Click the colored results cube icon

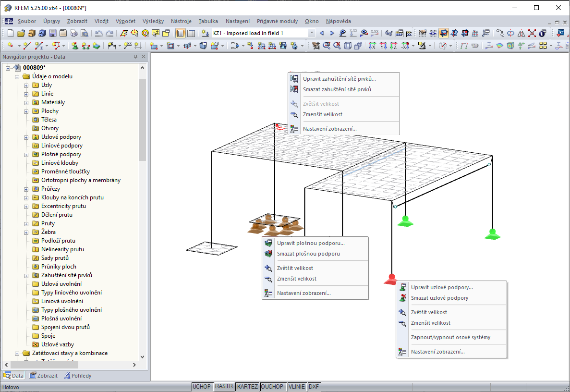[x=511, y=46]
